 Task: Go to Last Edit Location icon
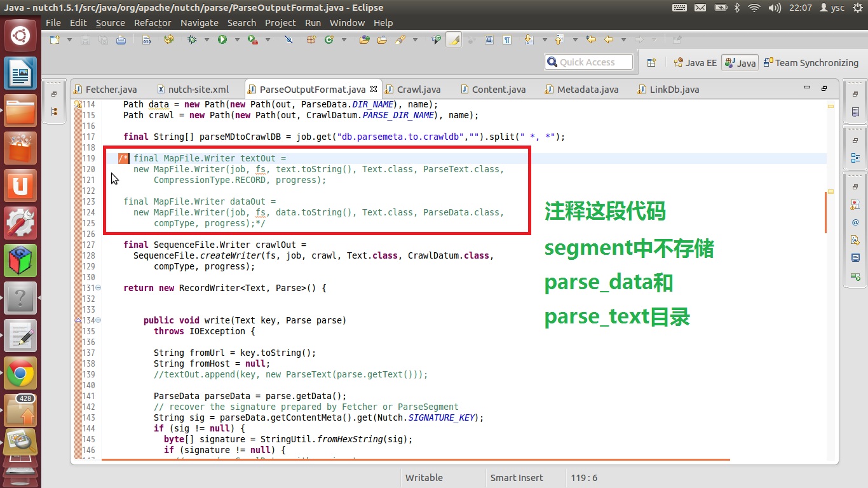pos(591,39)
